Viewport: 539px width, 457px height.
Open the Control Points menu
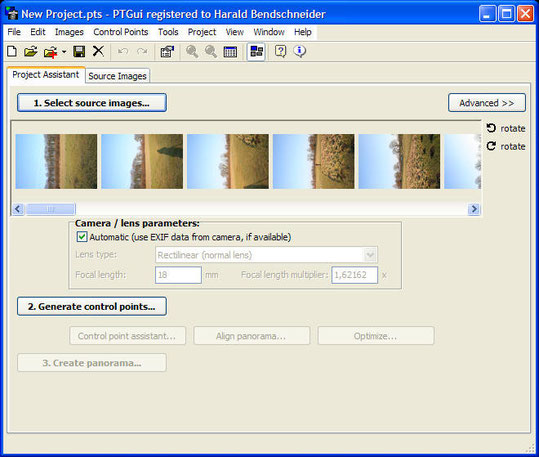pyautogui.click(x=121, y=32)
